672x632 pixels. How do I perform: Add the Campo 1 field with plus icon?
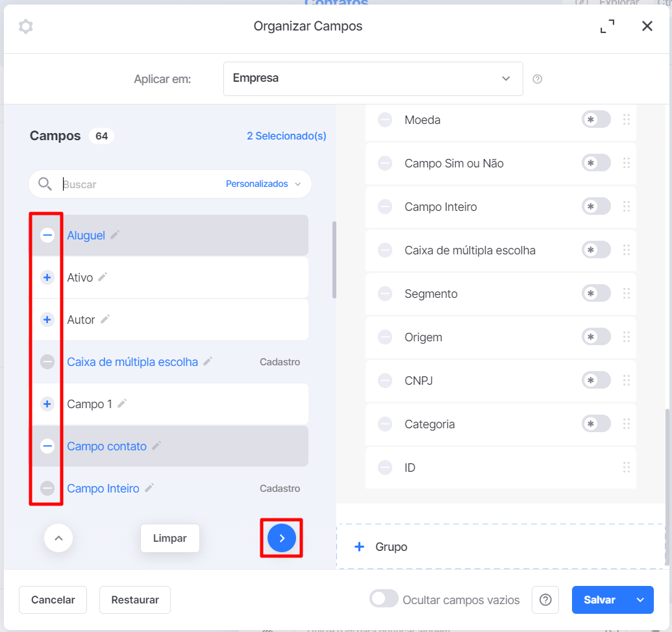[x=47, y=404]
